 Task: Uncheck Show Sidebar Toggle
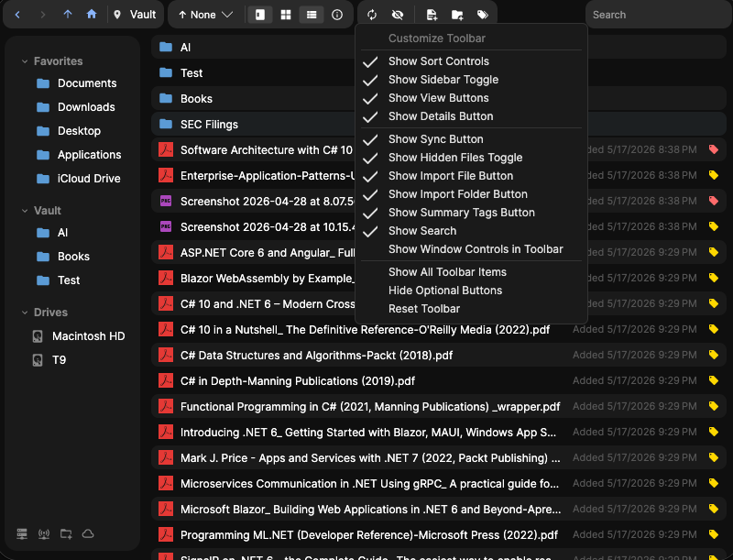(471, 80)
